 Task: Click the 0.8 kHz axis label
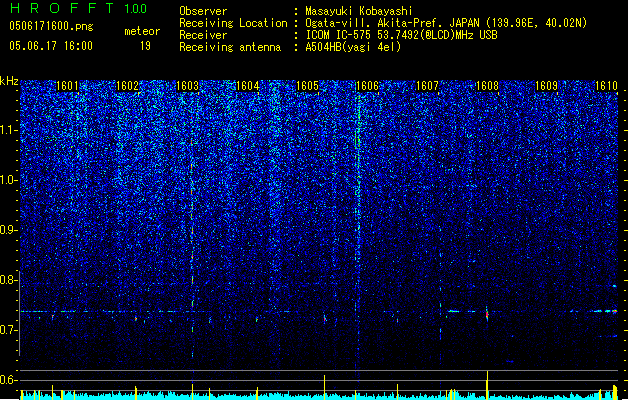pos(8,280)
